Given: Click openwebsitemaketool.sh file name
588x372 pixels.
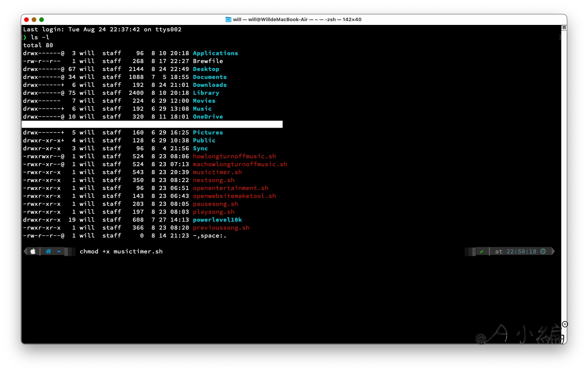Looking at the screenshot, I should [234, 196].
